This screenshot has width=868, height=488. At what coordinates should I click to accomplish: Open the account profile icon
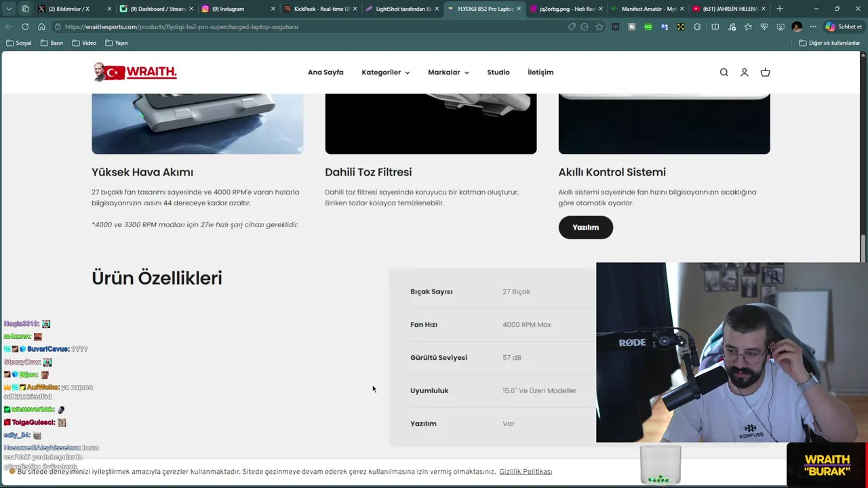[744, 73]
